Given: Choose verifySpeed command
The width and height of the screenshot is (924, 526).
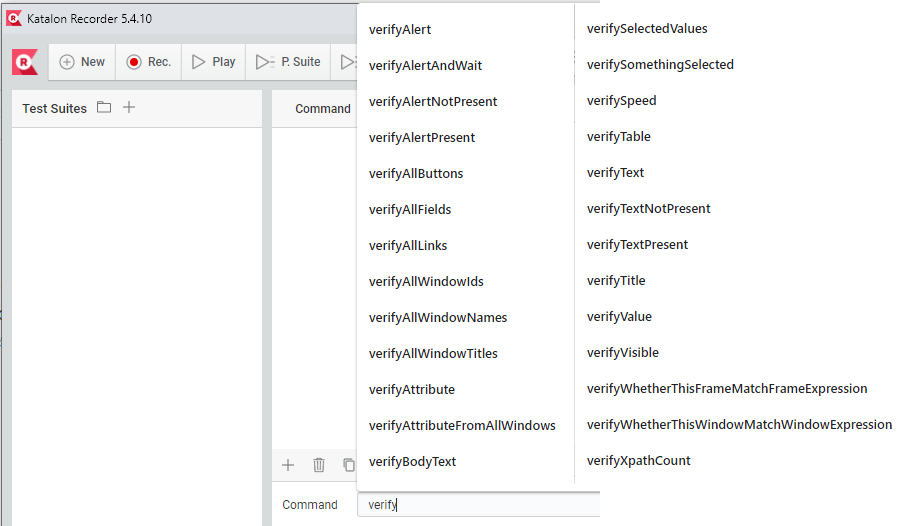Looking at the screenshot, I should (621, 100).
